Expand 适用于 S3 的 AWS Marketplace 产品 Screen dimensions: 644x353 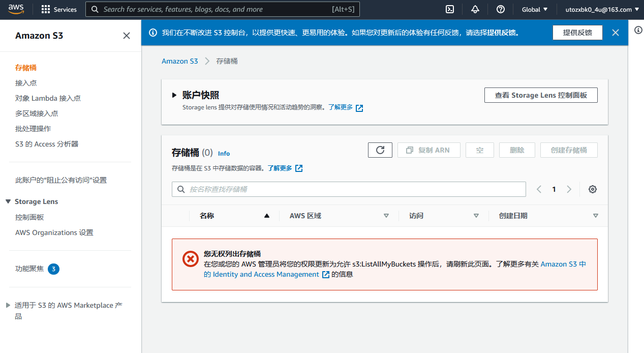pyautogui.click(x=8, y=305)
